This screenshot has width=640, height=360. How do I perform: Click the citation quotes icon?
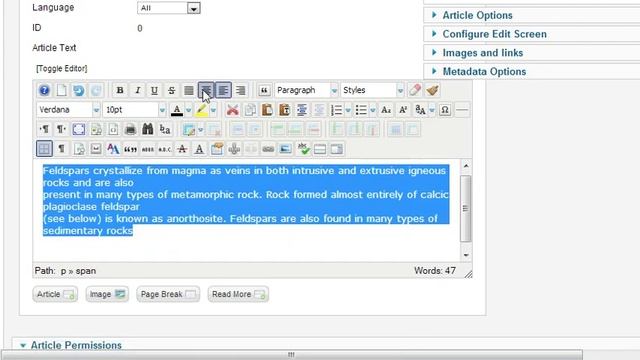pyautogui.click(x=131, y=149)
